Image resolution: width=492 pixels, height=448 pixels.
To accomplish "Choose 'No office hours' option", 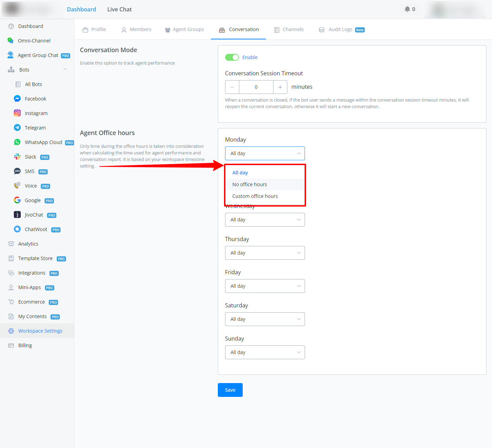I will (265, 184).
